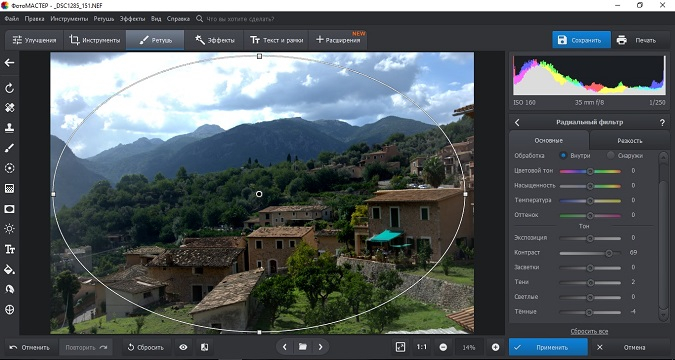Click Сбросить все link
Screen dimensions: 675x360
coord(589,332)
